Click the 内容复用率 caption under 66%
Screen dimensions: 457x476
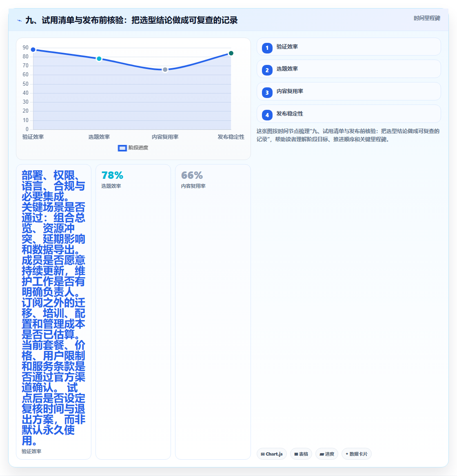193,186
